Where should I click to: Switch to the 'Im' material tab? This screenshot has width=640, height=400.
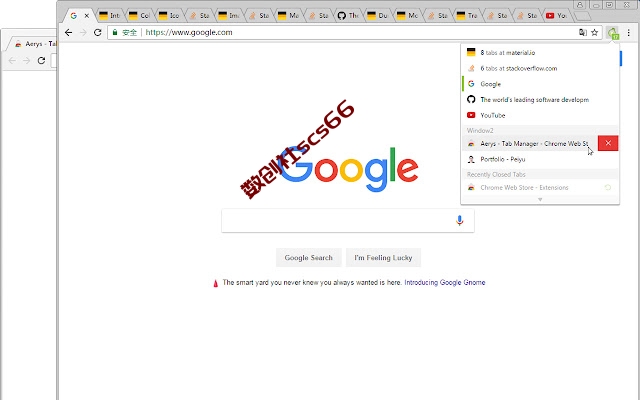pyautogui.click(x=229, y=16)
